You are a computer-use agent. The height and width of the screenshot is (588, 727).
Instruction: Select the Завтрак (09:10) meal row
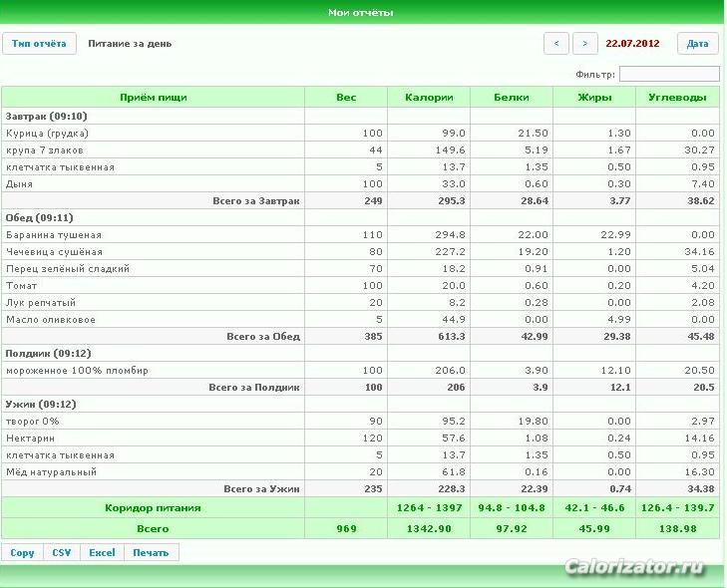coord(360,116)
